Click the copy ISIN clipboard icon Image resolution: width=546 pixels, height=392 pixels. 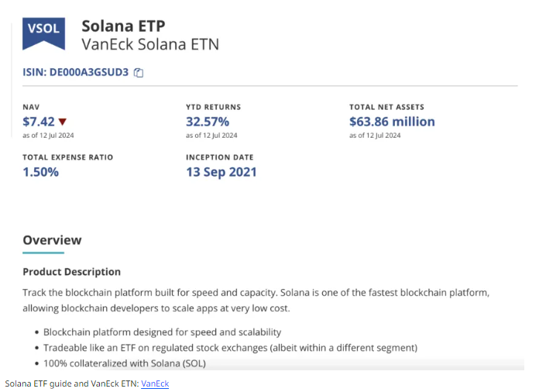(139, 73)
